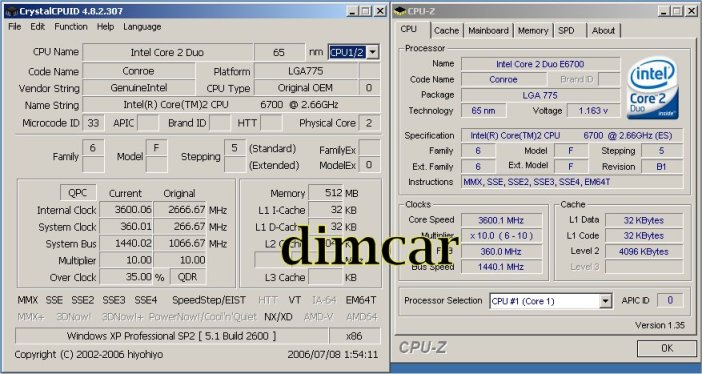The width and height of the screenshot is (702, 374).
Task: Switch to the Cache tab in CPU-Z
Action: click(x=446, y=30)
